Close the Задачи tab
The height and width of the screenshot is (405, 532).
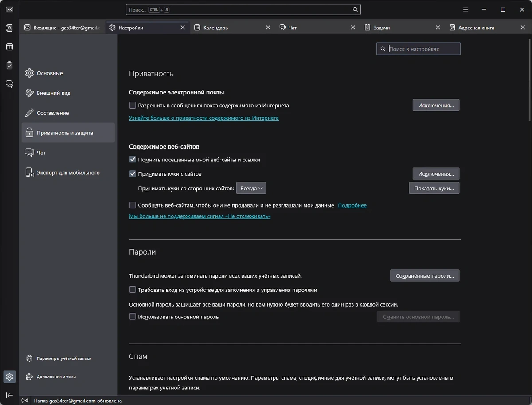point(438,28)
